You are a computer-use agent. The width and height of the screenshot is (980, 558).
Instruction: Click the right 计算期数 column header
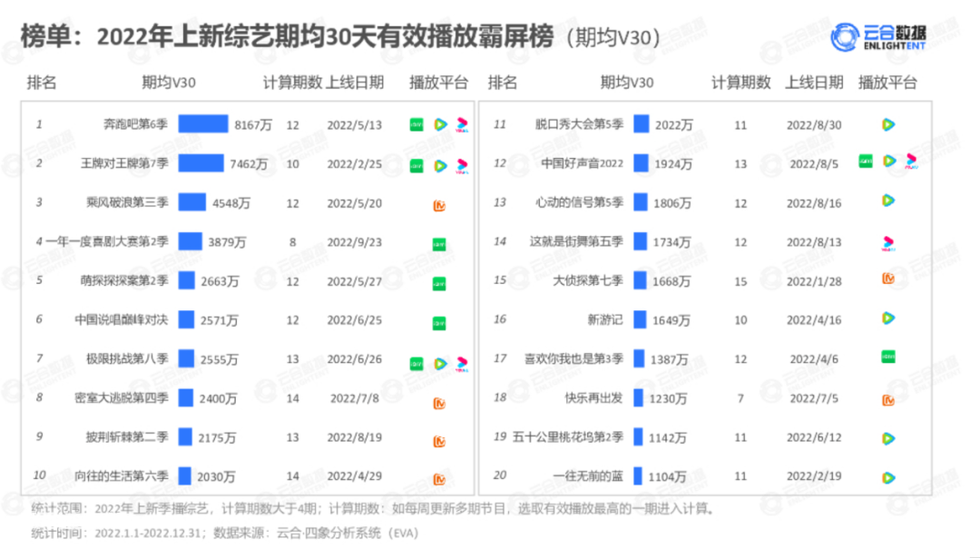coord(740,83)
